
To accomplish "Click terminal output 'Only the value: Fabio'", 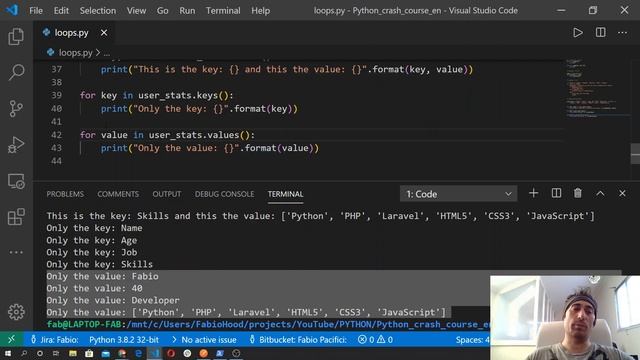I will tap(102, 276).
